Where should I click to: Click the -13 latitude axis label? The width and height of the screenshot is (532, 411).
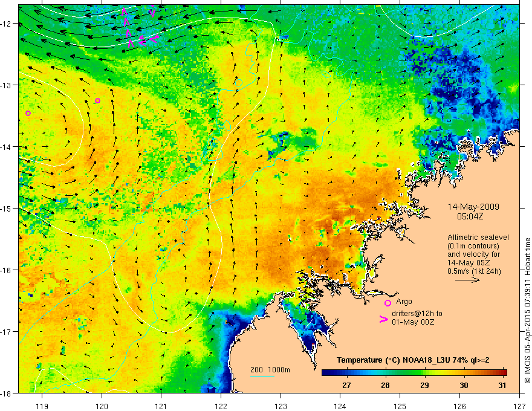pyautogui.click(x=7, y=85)
